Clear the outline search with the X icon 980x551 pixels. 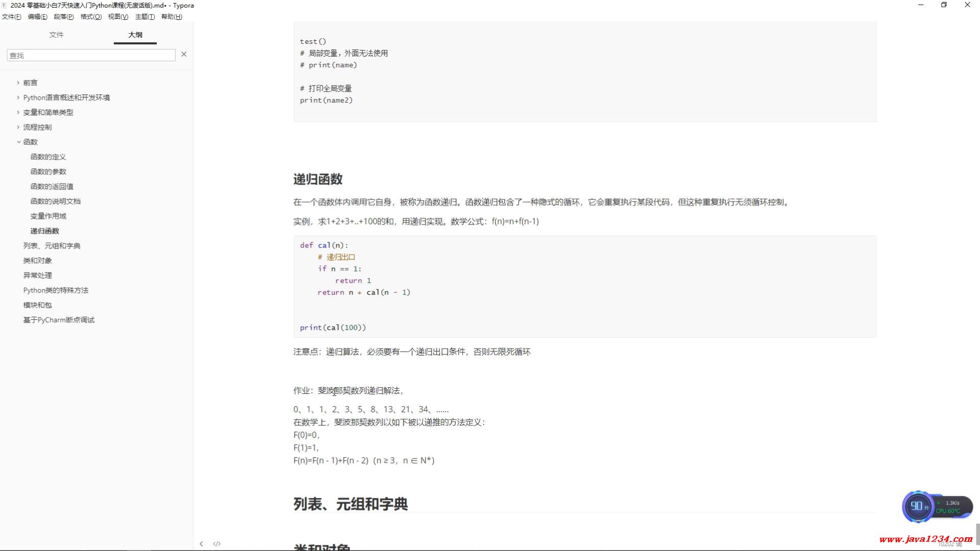[x=184, y=54]
